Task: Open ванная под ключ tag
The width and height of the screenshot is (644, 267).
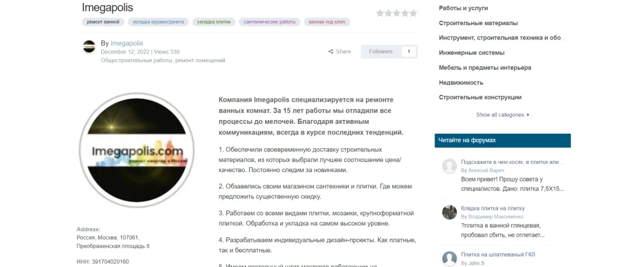Action: click(x=327, y=22)
